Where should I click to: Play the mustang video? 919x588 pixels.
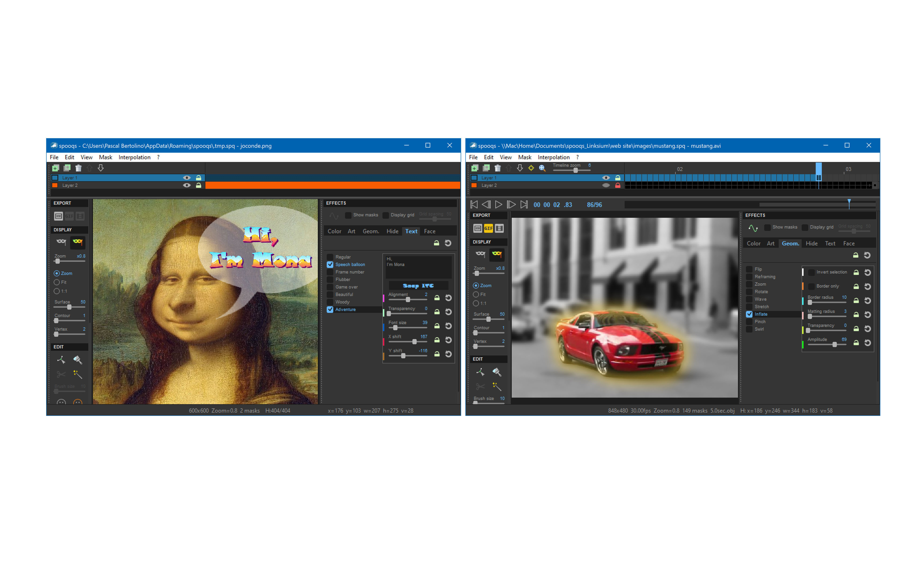[x=499, y=205]
